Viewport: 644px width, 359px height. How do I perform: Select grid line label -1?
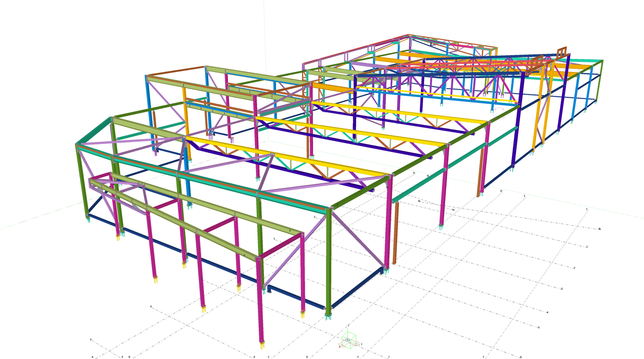click(586, 246)
